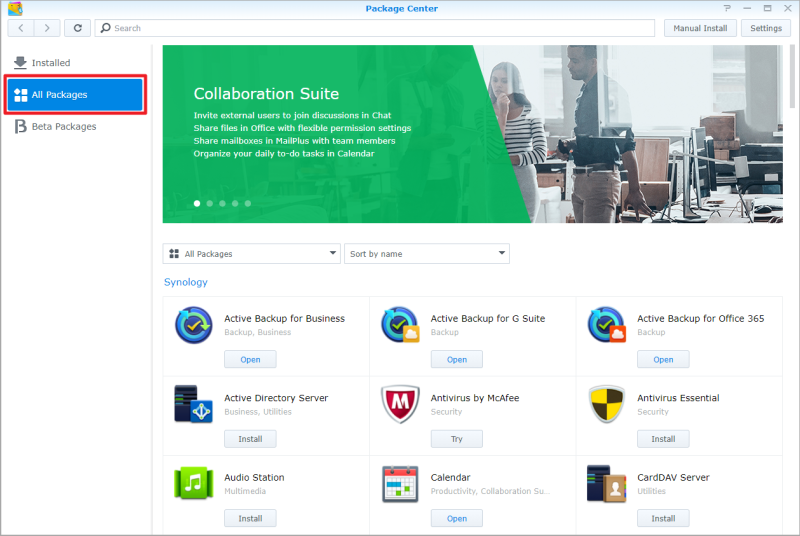Click the Antivirus Essential shield icon

607,404
